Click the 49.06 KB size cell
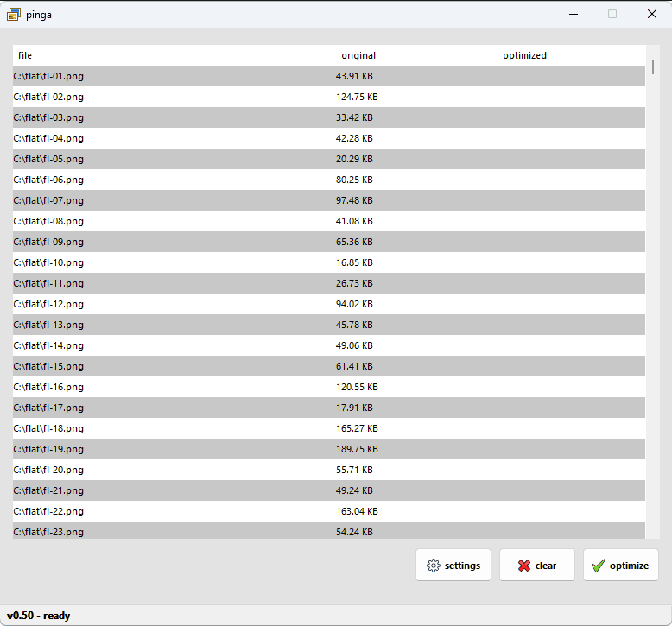672x626 pixels. point(354,345)
